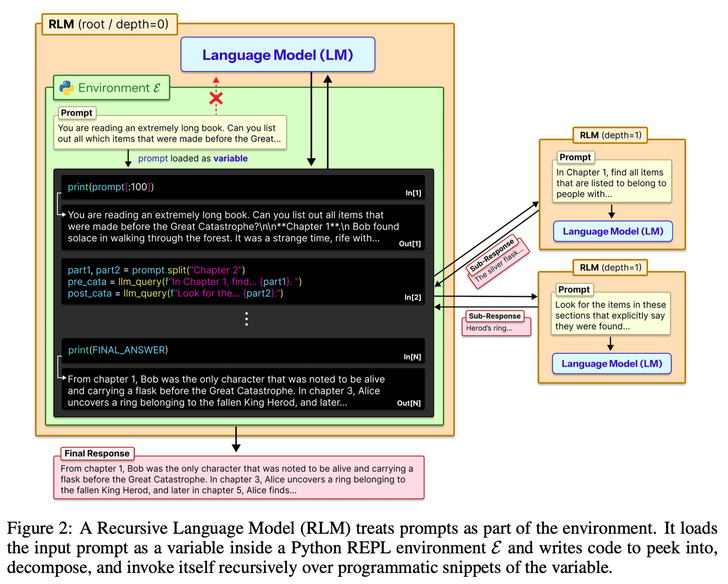Click Language Model (LM) in lower depth=1 RLM
This screenshot has height=584, width=728.
pyautogui.click(x=611, y=364)
